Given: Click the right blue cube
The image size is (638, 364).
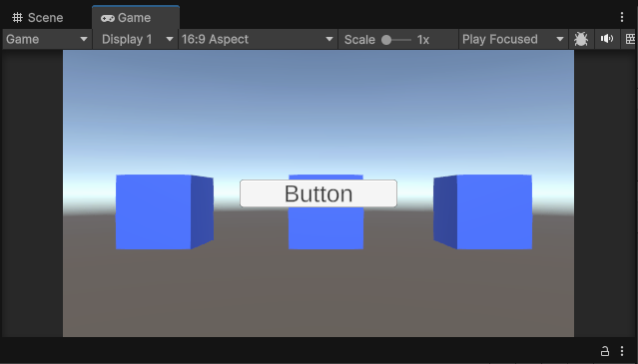Looking at the screenshot, I should tap(482, 211).
